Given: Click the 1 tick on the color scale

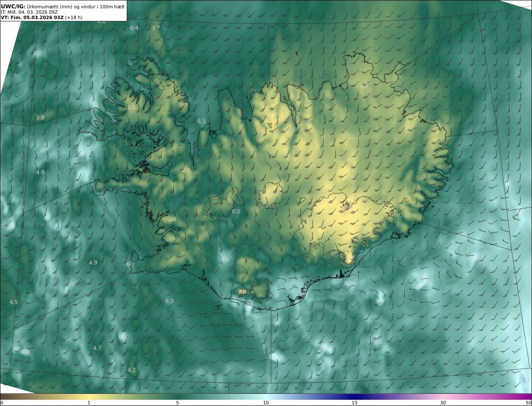Looking at the screenshot, I should click(89, 403).
